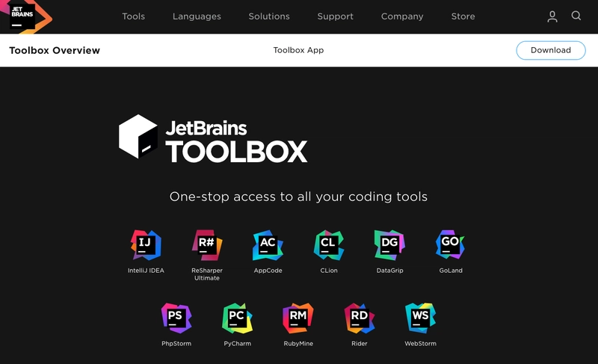Click the Download button

(x=551, y=50)
